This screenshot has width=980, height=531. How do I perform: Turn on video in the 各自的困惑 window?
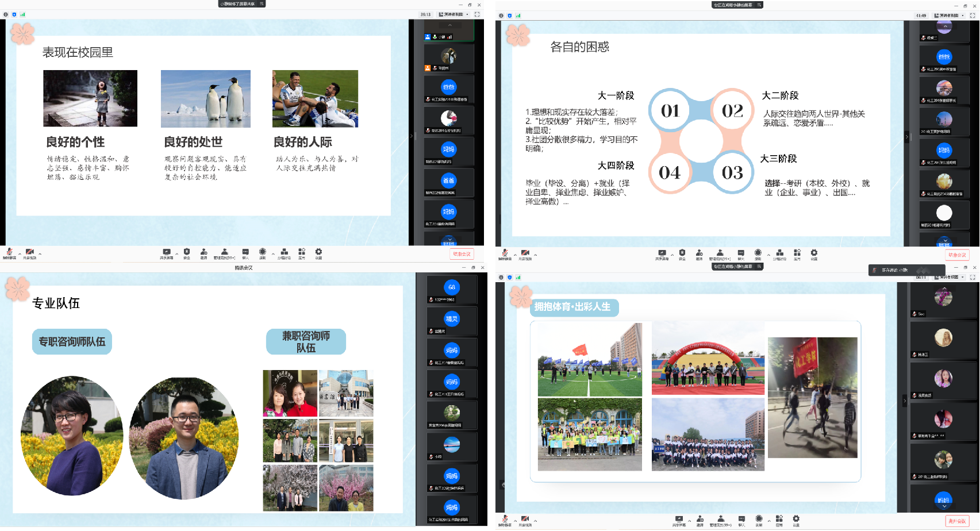pyautogui.click(x=525, y=253)
